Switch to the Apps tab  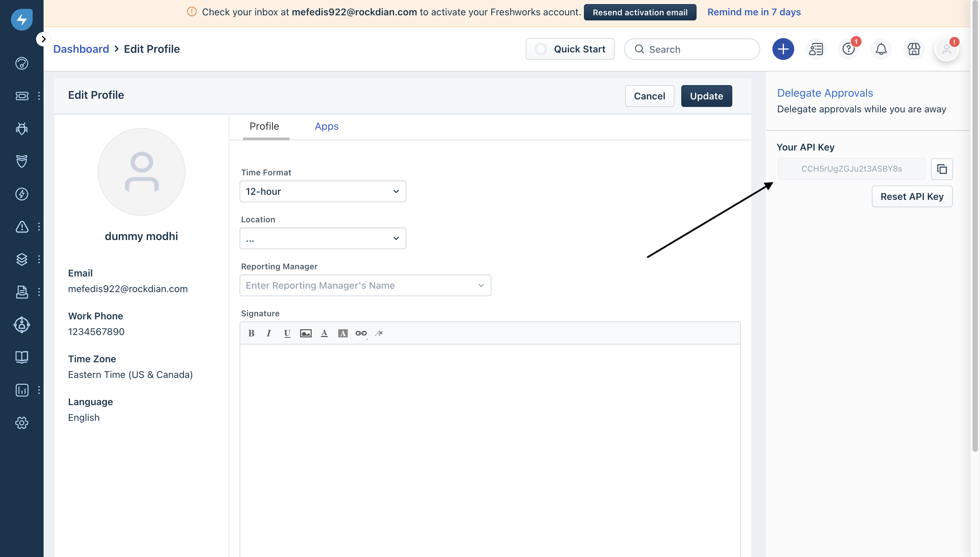point(326,126)
